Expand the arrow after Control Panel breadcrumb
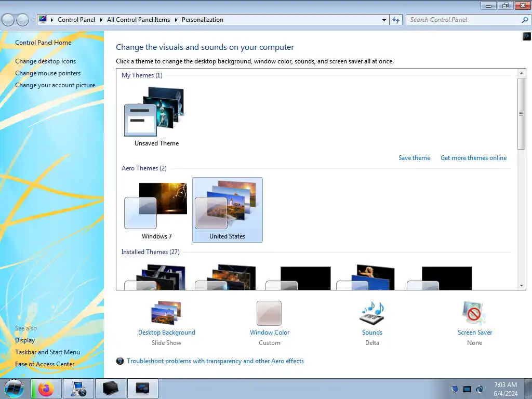The image size is (532, 399). 101,20
